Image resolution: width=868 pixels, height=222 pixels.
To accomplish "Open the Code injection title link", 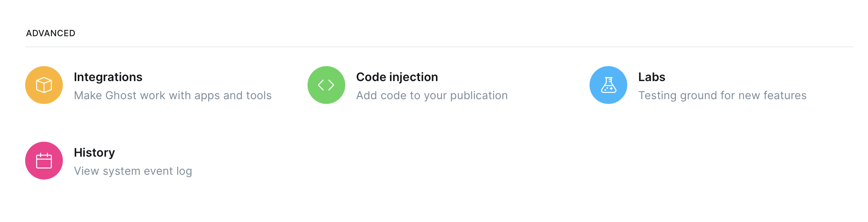I will pos(397,77).
